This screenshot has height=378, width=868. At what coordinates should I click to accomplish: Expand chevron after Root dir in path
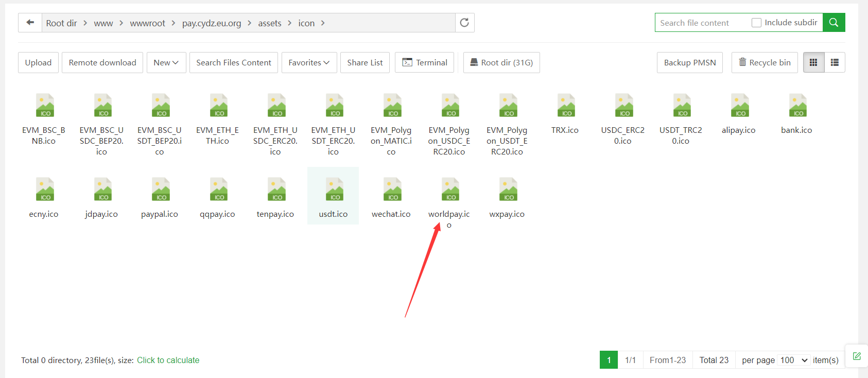coord(85,23)
